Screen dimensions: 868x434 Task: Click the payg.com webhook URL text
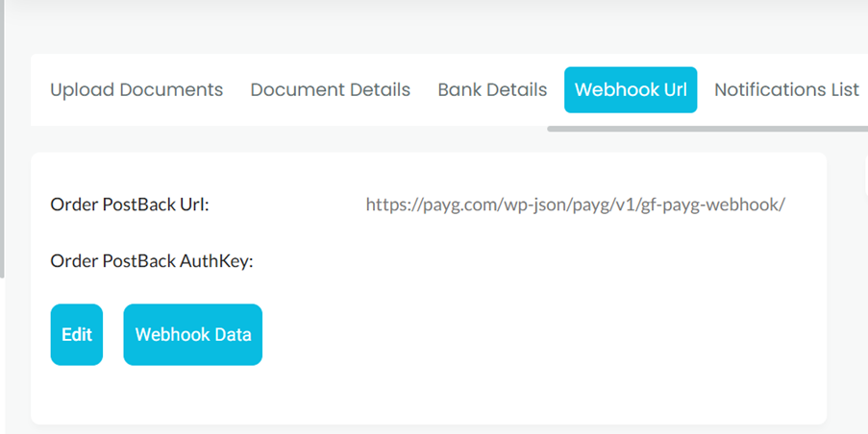click(x=575, y=205)
